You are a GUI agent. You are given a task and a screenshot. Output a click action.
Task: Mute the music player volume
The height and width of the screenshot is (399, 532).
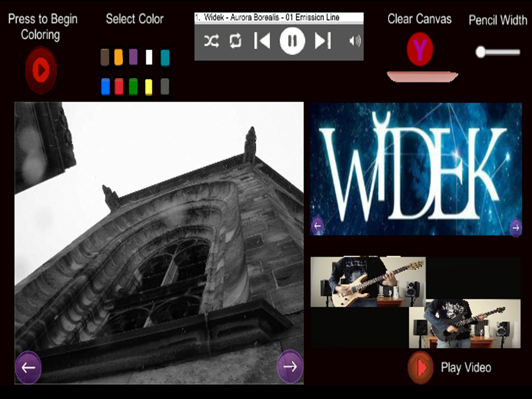pos(355,41)
